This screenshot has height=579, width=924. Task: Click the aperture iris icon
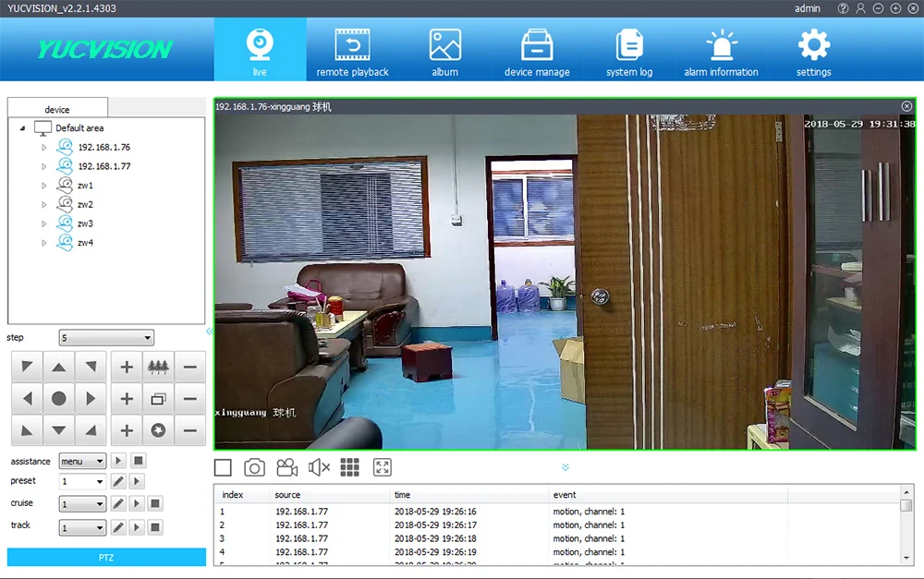click(158, 430)
